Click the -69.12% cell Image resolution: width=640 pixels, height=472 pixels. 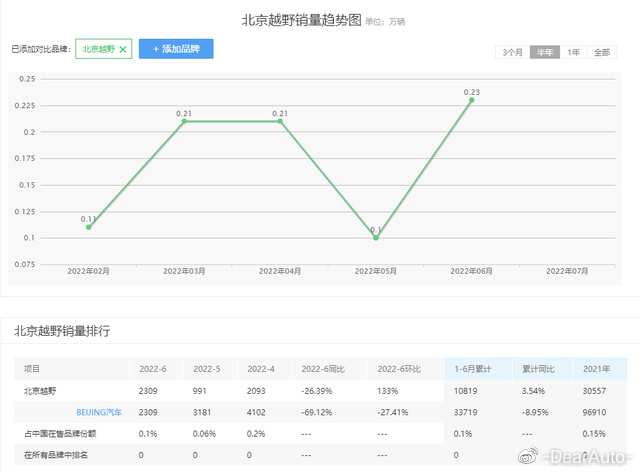(317, 412)
